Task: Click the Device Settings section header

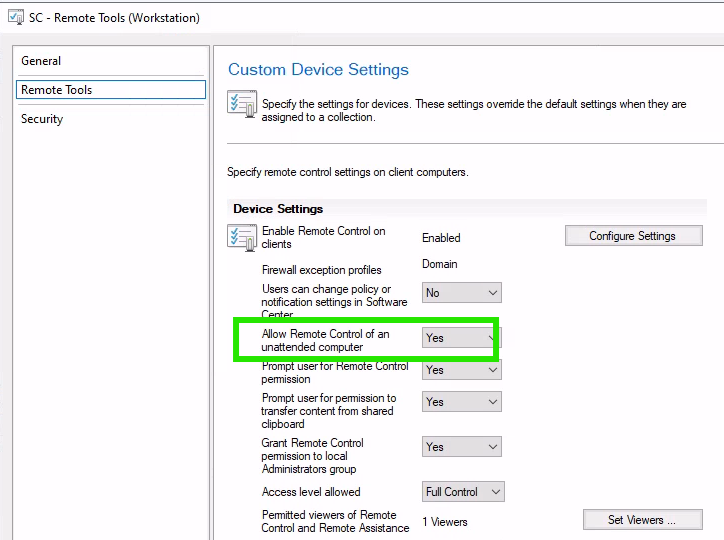Action: point(278,209)
